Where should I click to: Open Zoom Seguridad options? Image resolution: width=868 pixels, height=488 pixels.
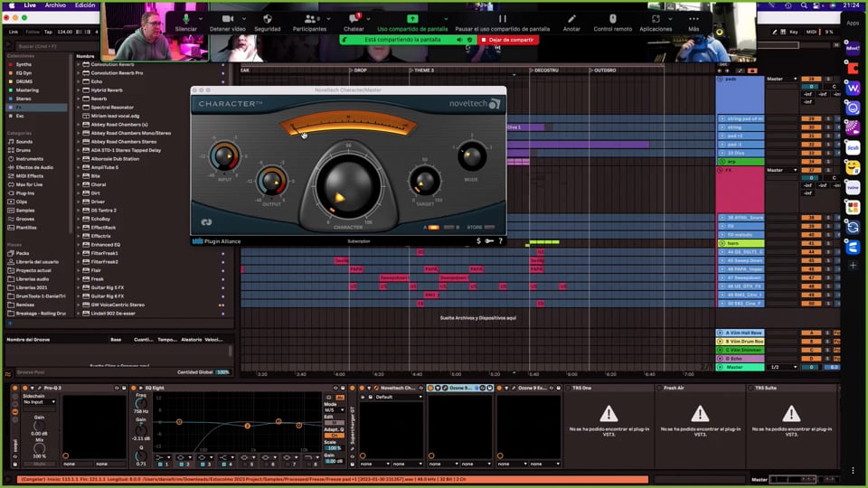tap(268, 23)
